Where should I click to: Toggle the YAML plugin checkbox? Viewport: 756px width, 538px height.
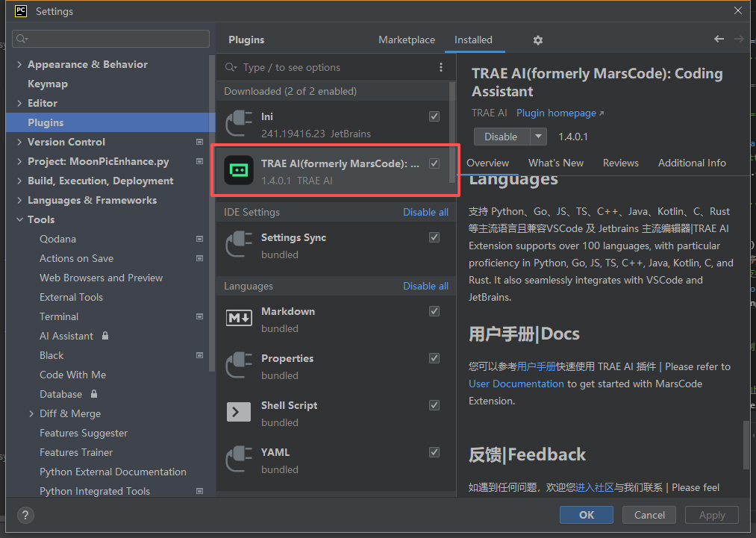[434, 452]
